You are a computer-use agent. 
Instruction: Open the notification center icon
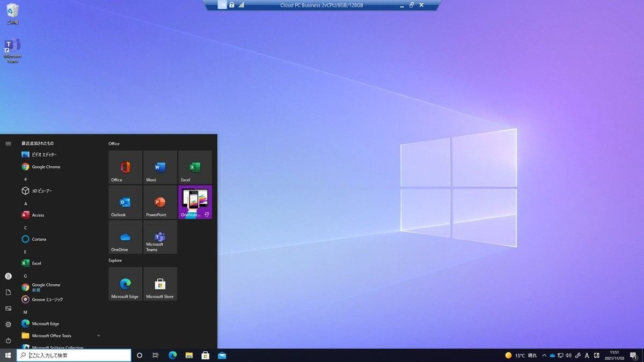[634, 355]
